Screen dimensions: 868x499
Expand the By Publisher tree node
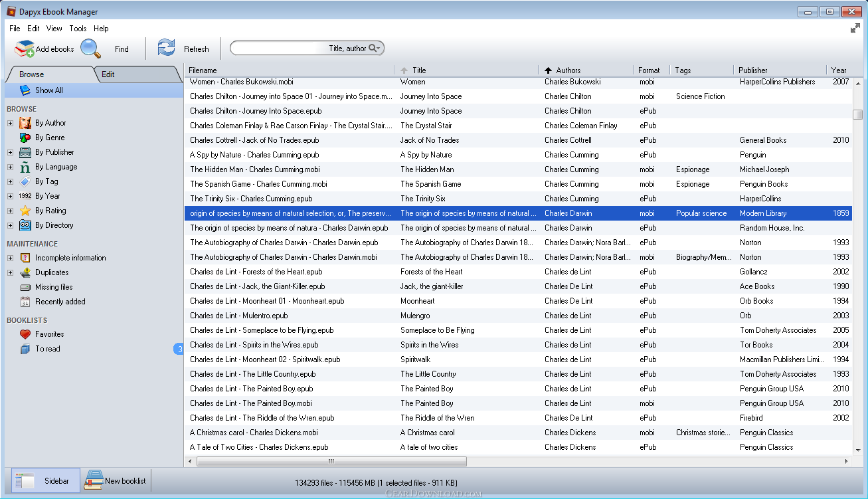coord(10,152)
